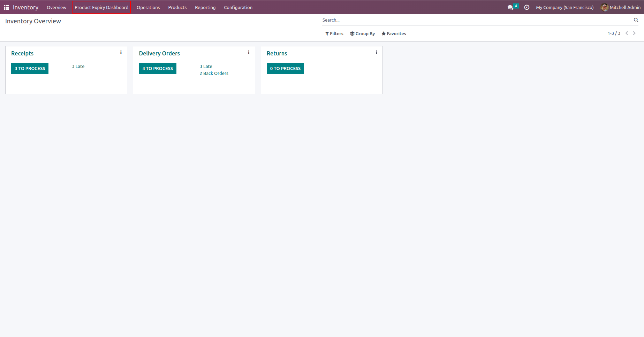
Task: Open the Operations menu
Action: coord(148,7)
